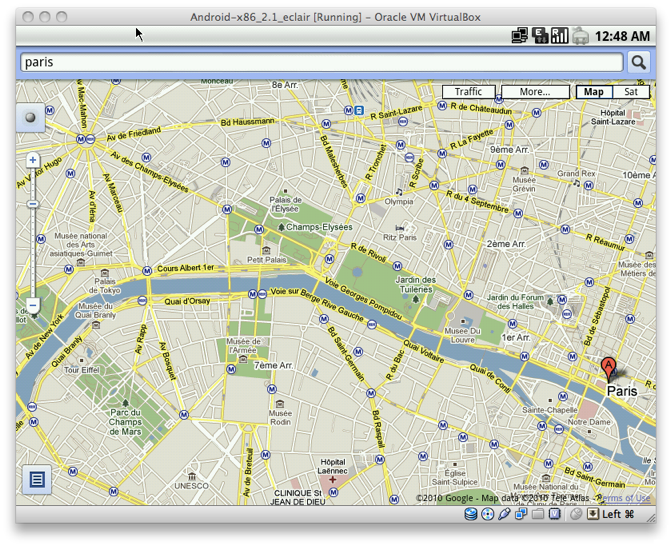Click the '9ème Arr.' district label
671x546 pixels.
(x=509, y=150)
